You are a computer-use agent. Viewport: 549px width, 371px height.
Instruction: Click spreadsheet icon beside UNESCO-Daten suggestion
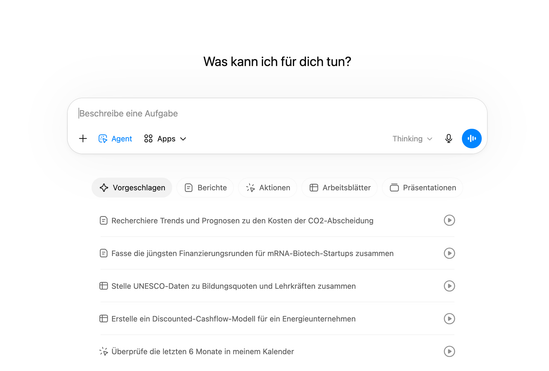(103, 286)
